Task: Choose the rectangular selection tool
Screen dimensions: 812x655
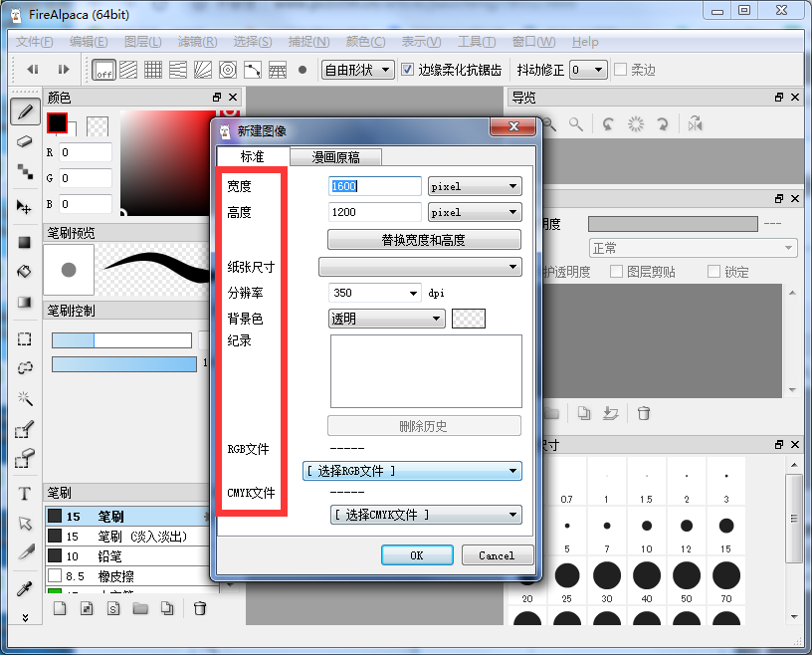Action: 25,339
